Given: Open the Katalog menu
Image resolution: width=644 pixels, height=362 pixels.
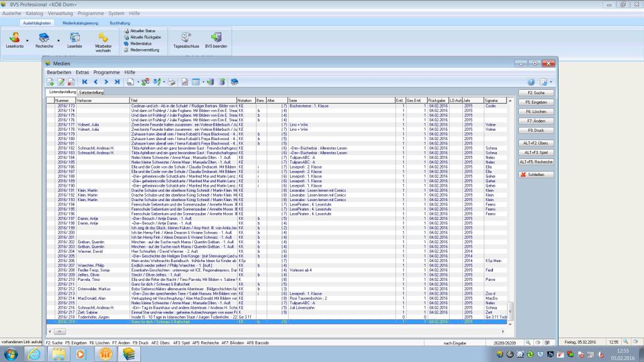Looking at the screenshot, I should coord(35,14).
